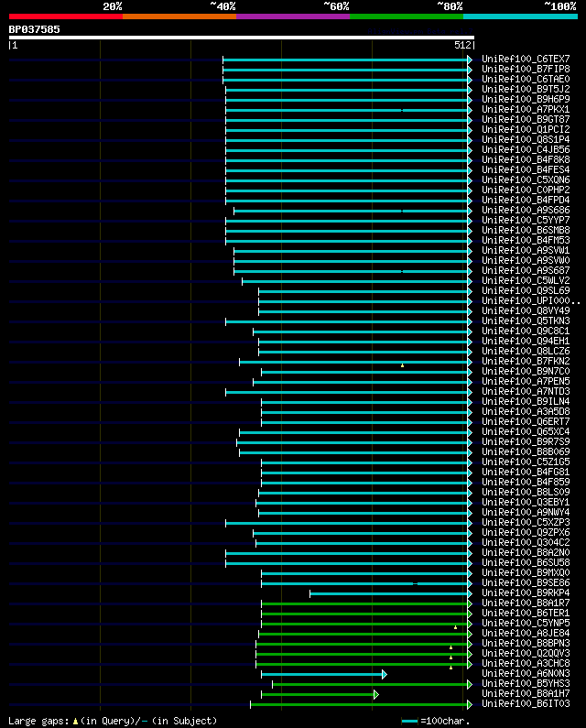The height and width of the screenshot is (728, 586).
Task: Open the UniRef100_Q1PCI2 entry
Action: coord(526,129)
